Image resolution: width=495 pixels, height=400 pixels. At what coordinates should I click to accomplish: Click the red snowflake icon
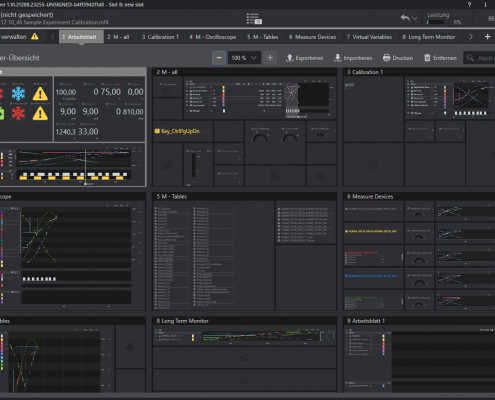coord(18,113)
